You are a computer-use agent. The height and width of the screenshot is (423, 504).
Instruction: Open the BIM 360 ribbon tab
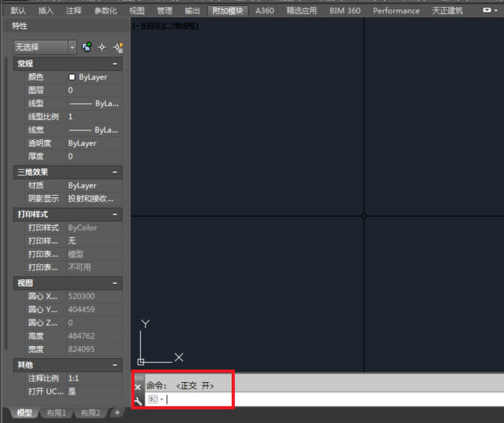(345, 11)
